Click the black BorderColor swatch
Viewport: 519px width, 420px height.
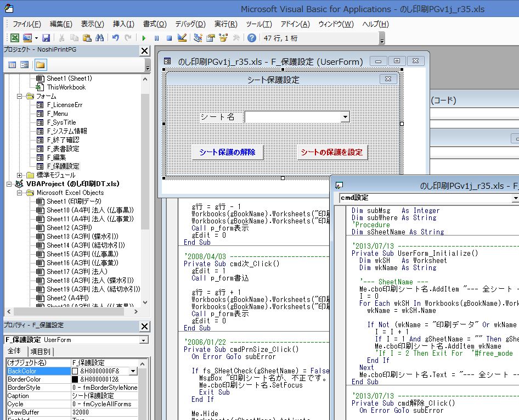(75, 379)
